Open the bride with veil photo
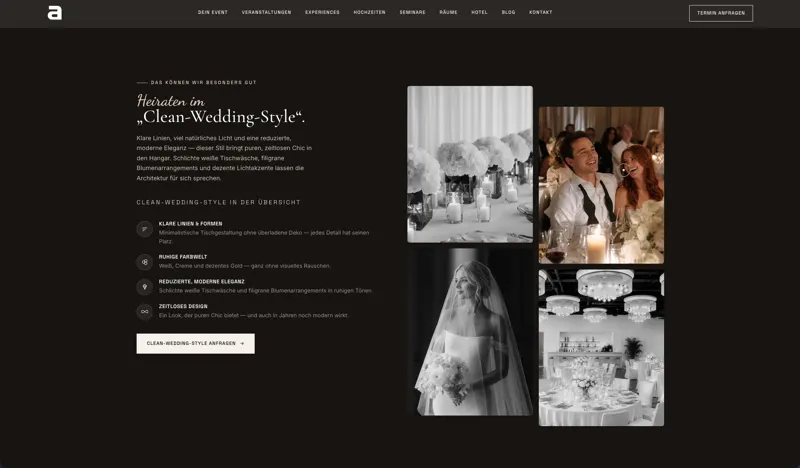This screenshot has height=468, width=800. click(470, 332)
